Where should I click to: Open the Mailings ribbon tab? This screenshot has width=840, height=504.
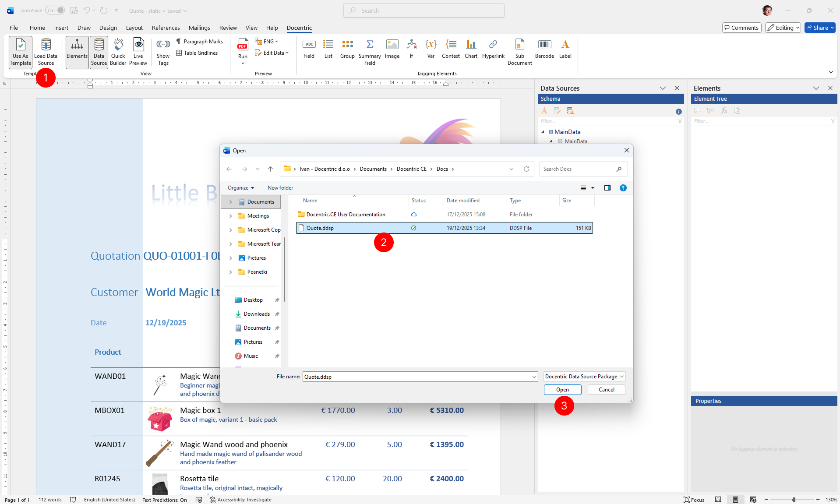(x=199, y=28)
